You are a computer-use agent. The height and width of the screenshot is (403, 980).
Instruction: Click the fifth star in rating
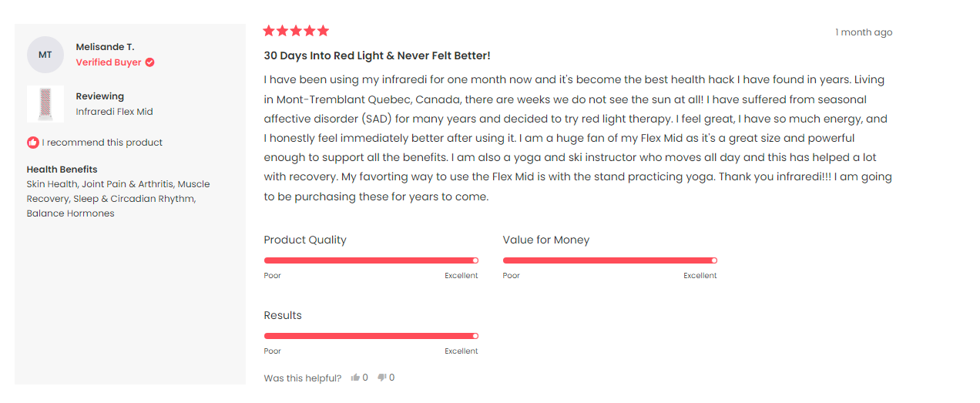pos(323,31)
